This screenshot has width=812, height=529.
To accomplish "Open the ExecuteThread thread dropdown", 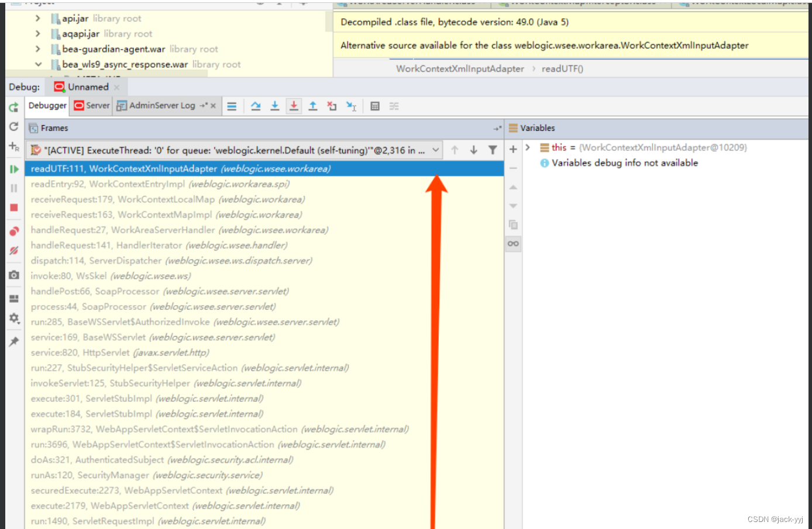I will click(435, 150).
